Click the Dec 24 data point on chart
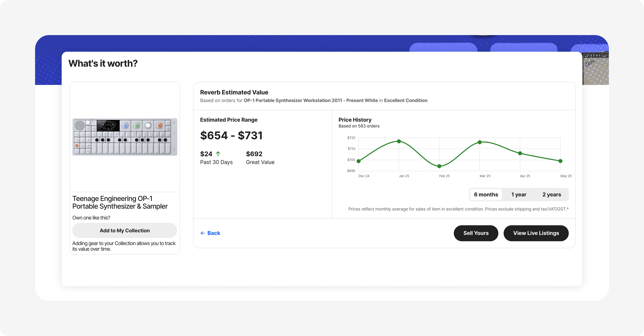 [x=358, y=161]
